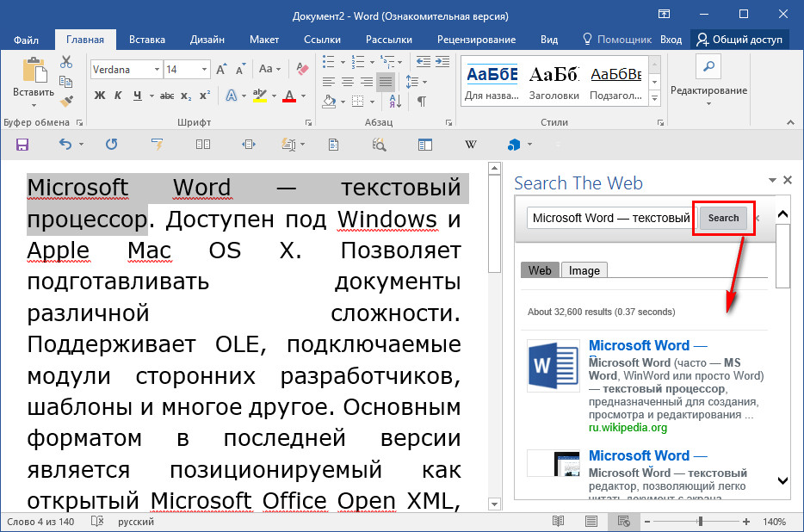
Task: Open the print preview magnifier icon in toolbar
Action: [x=379, y=145]
